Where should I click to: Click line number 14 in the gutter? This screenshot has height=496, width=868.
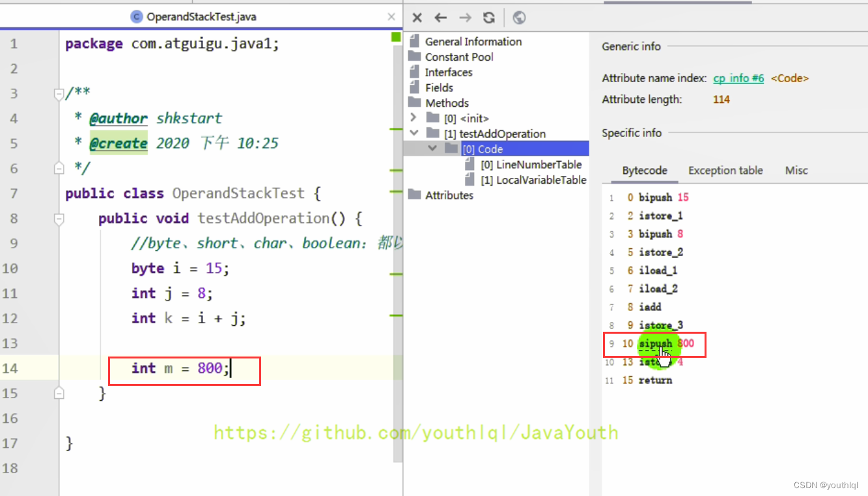(10, 368)
